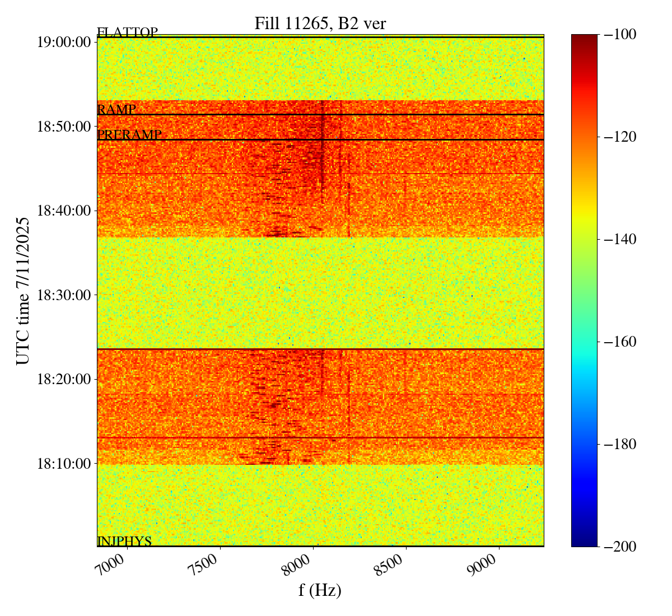
Task: Select the 18:30:00 time tick label
Action: (x=64, y=295)
